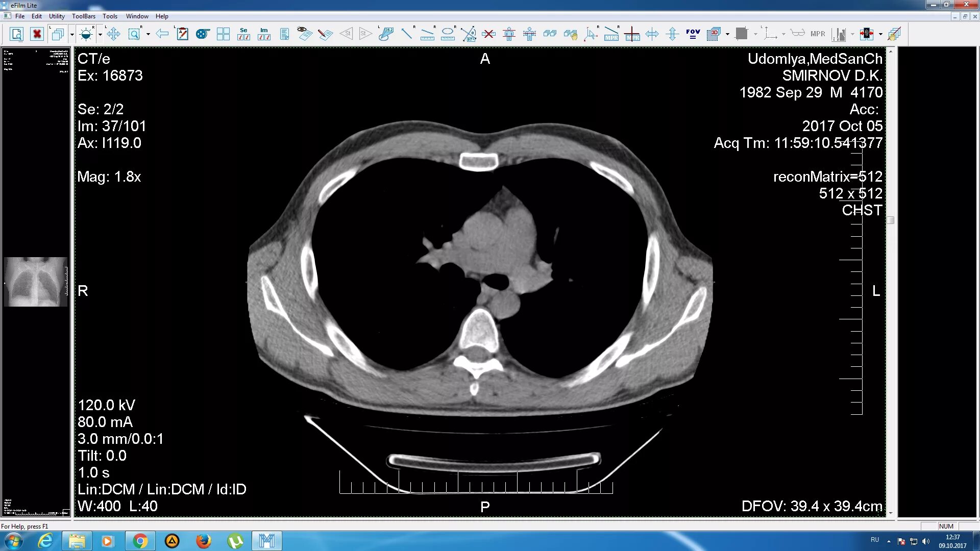The width and height of the screenshot is (980, 551).
Task: Click the MPR button
Action: tap(817, 34)
